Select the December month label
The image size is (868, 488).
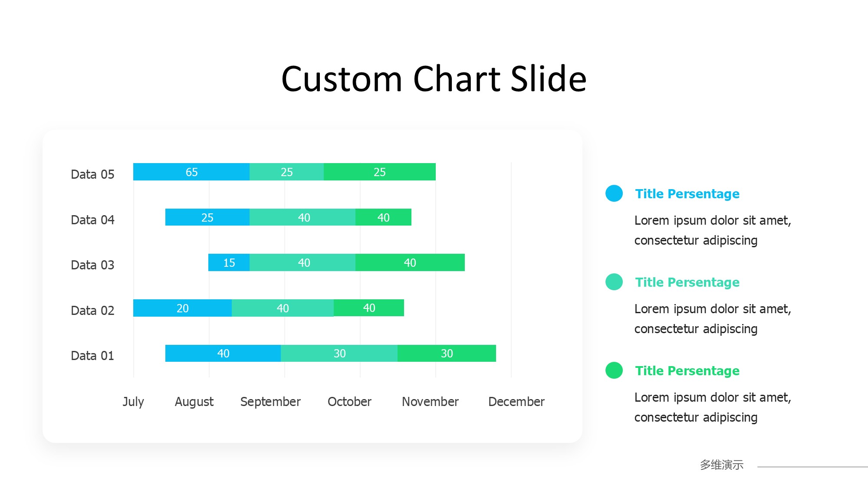point(516,402)
